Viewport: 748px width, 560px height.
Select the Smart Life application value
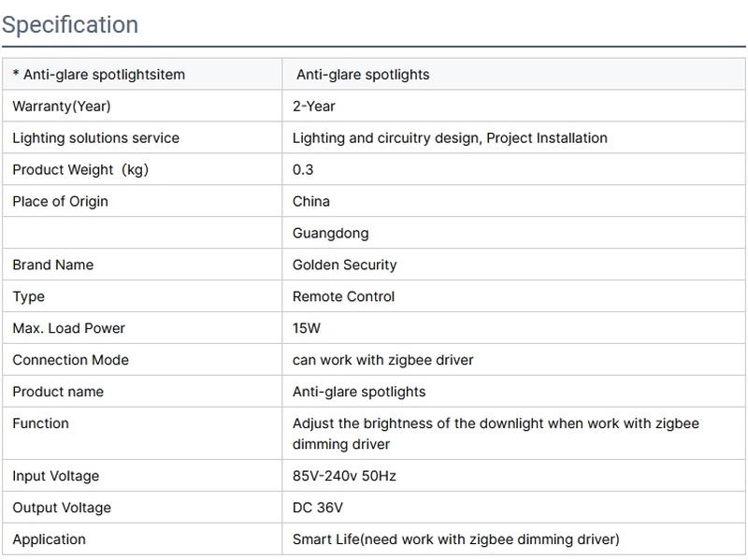(455, 539)
